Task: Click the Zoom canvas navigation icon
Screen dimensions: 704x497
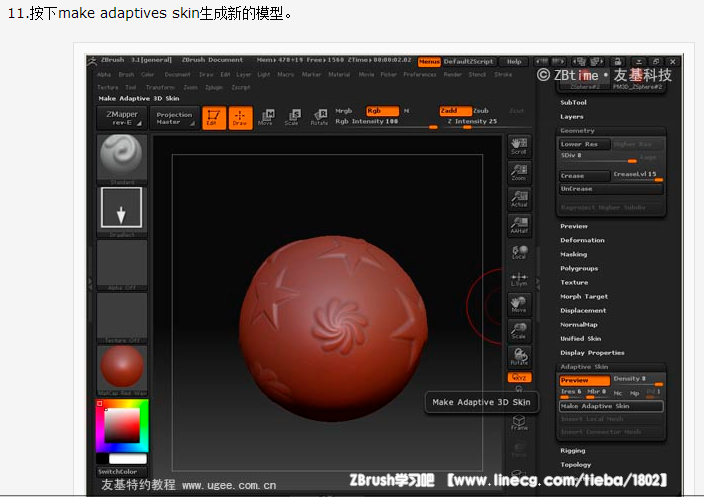Action: point(519,172)
